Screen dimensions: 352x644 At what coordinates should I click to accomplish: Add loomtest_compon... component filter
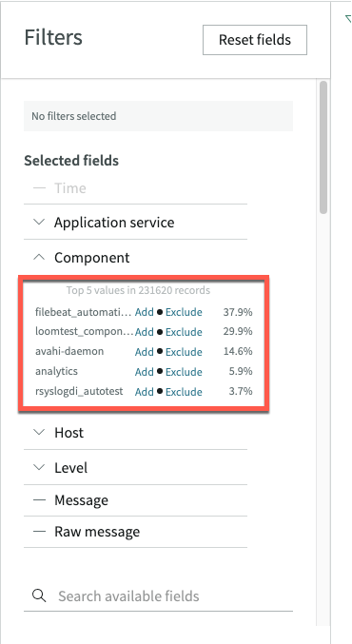[x=145, y=332]
